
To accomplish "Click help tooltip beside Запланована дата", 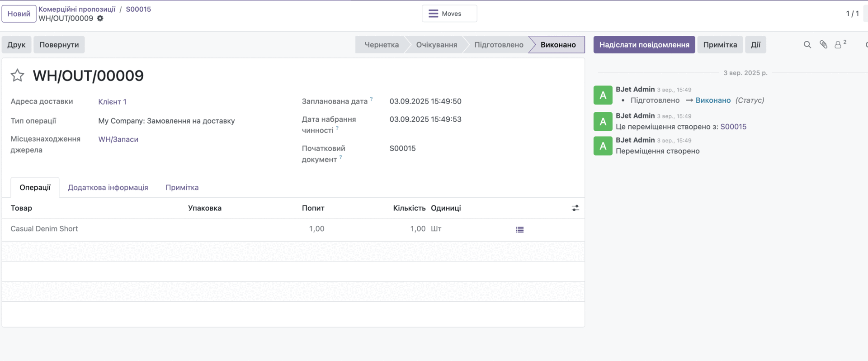I will click(371, 99).
